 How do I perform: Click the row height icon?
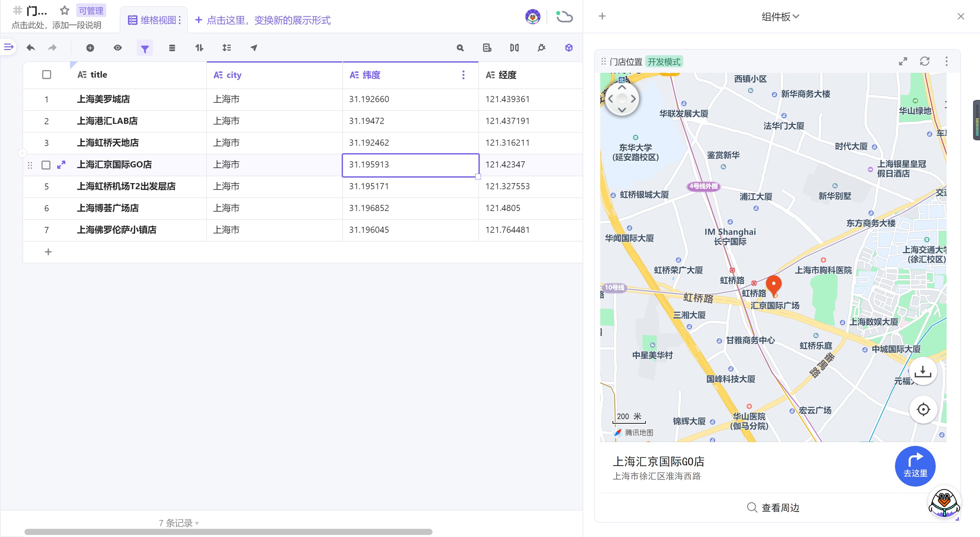click(226, 48)
